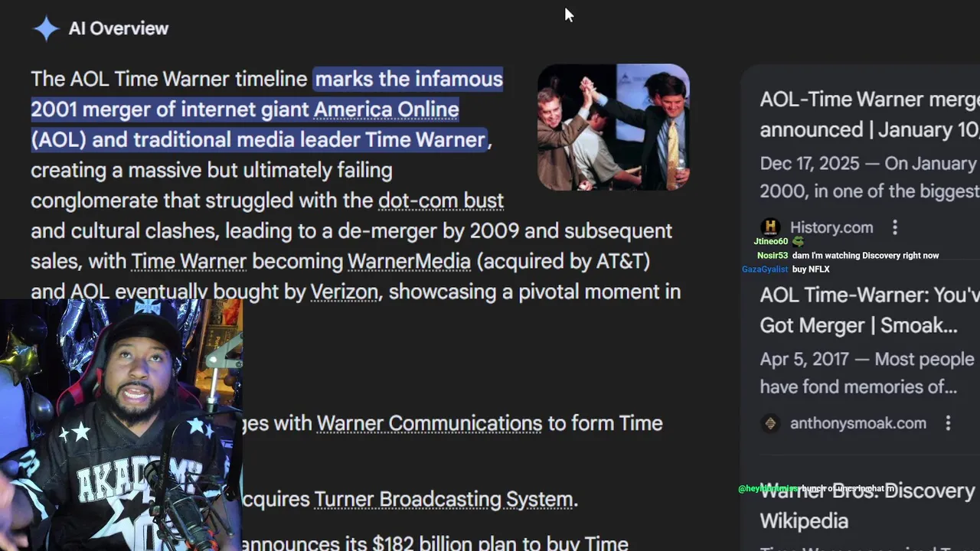Viewport: 980px width, 551px height.
Task: Open the AOL-Time Warner merger announced result
Action: coord(869,114)
